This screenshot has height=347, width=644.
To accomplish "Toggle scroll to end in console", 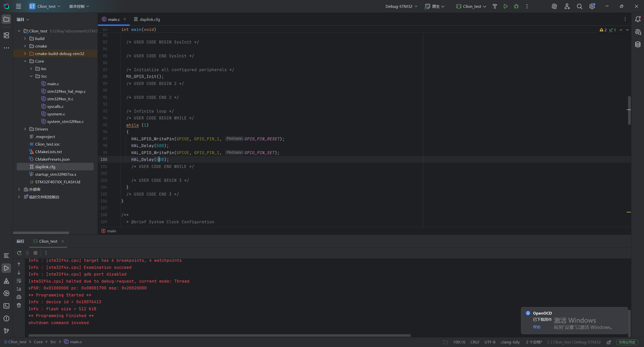I will [x=19, y=289].
